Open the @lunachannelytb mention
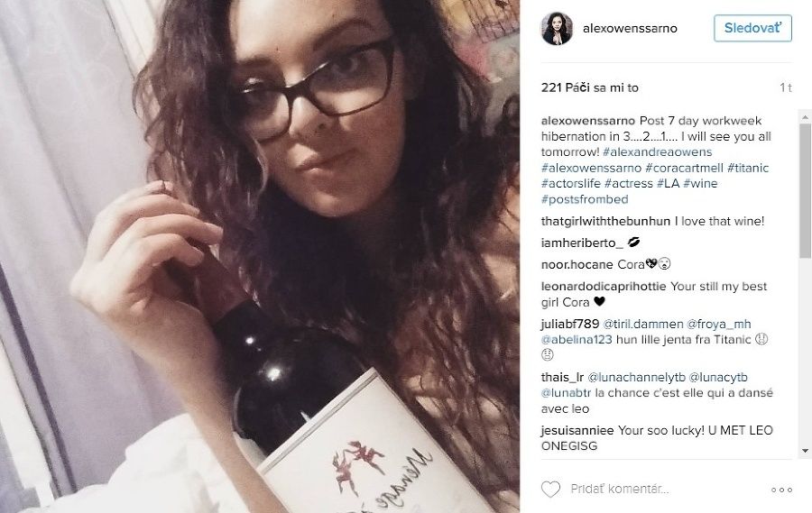812x513 pixels. (636, 378)
